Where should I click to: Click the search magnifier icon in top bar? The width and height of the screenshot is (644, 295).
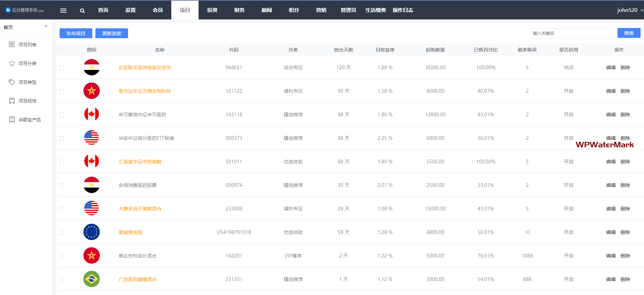[82, 11]
